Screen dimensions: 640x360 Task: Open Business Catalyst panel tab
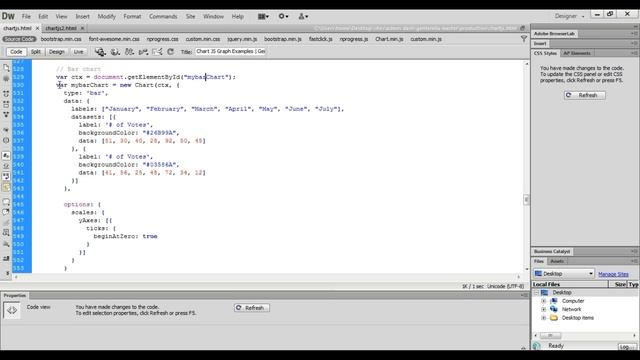552,251
